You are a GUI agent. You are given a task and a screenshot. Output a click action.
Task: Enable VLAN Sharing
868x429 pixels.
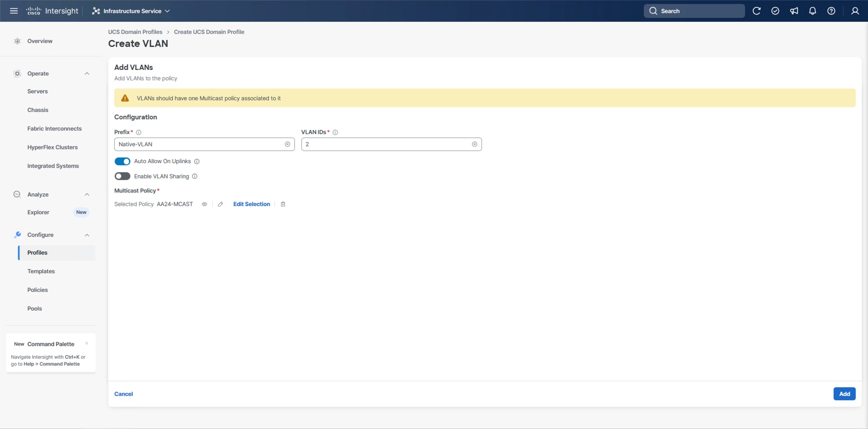[x=122, y=176]
